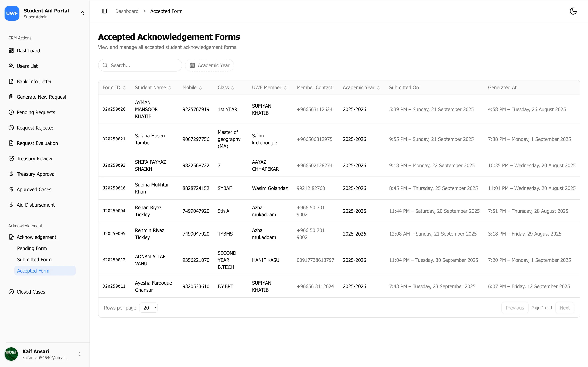
Task: Select the Accepted Form subitem
Action: (x=45, y=271)
